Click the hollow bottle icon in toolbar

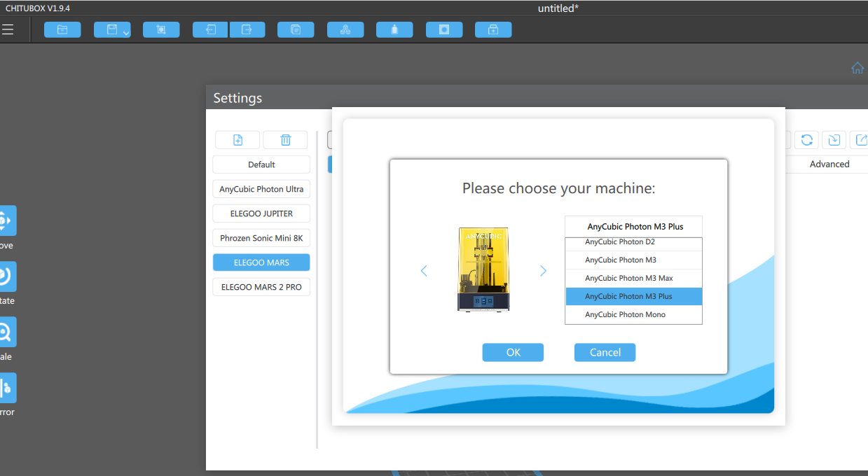coord(394,29)
